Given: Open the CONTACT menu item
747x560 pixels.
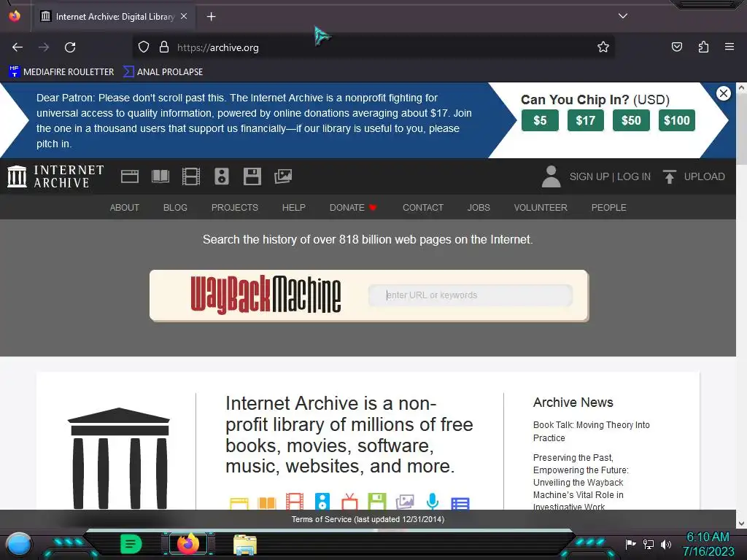Looking at the screenshot, I should click(x=422, y=208).
